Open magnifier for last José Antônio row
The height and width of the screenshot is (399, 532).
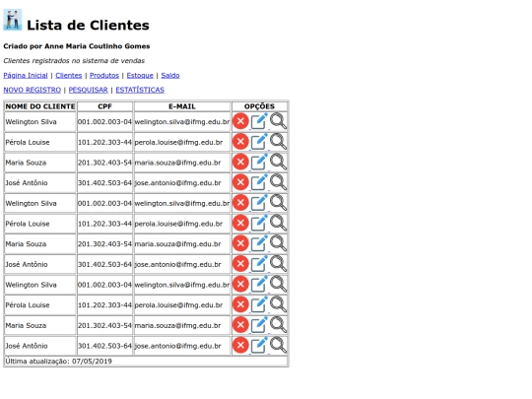(278, 345)
